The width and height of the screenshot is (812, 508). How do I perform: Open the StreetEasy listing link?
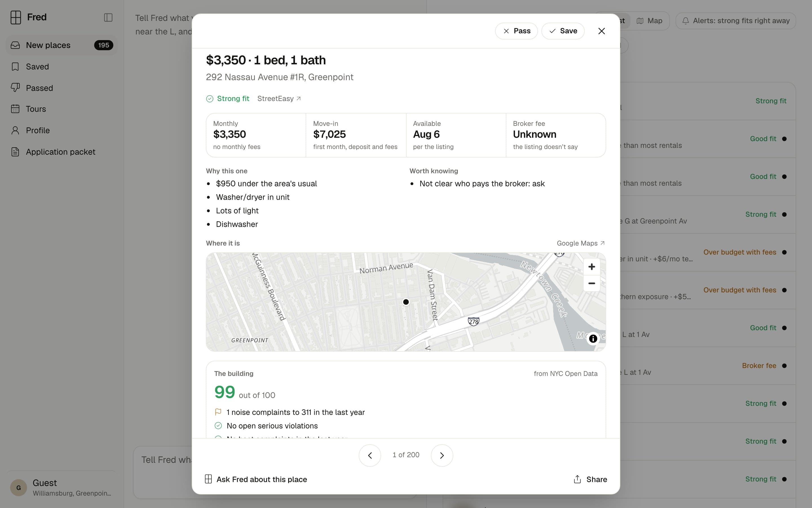click(279, 98)
